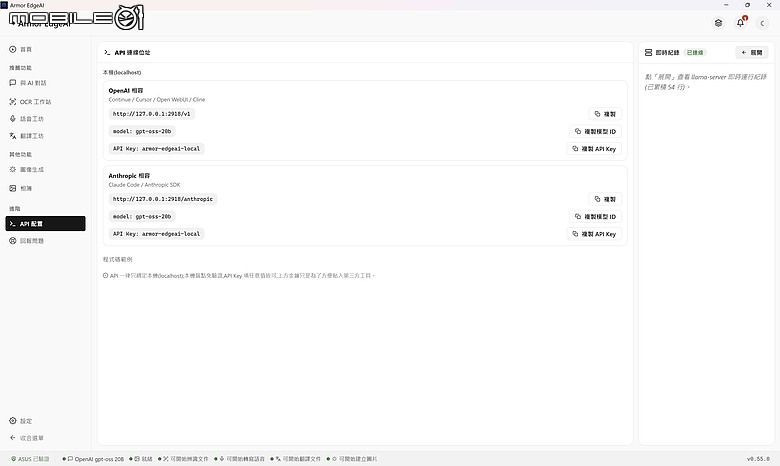
Task: Click version number v0.55.0
Action: click(758, 459)
